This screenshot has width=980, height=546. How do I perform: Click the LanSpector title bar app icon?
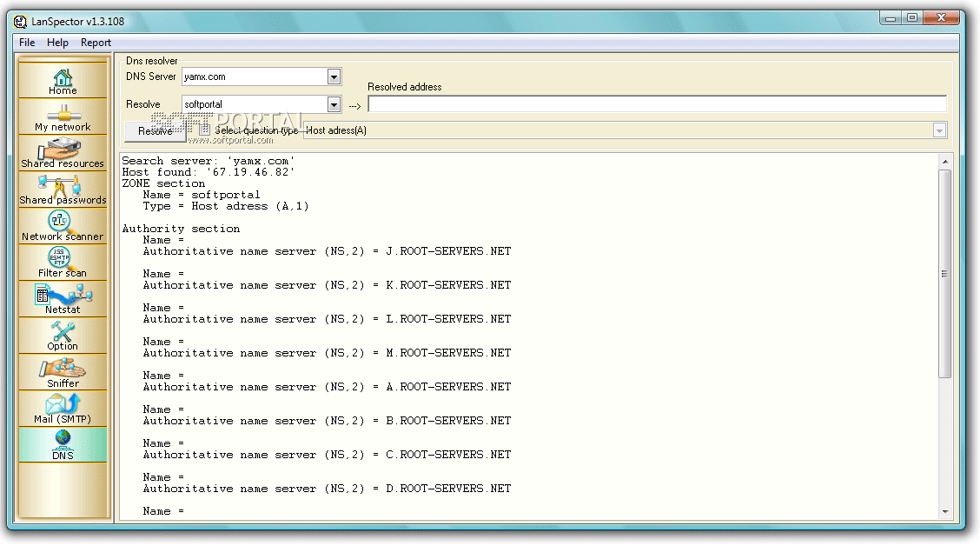coord(20,21)
